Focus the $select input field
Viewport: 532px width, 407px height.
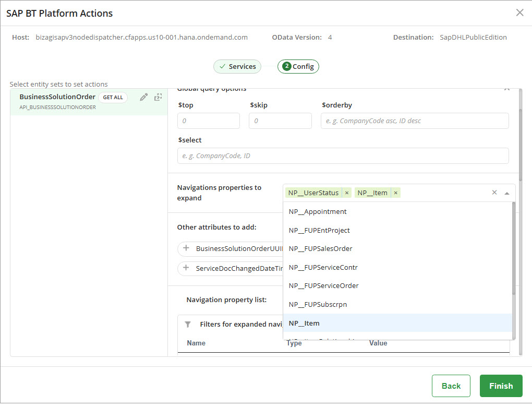[x=343, y=156]
